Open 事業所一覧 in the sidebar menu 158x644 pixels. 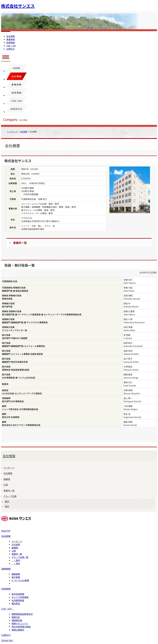[9, 491]
